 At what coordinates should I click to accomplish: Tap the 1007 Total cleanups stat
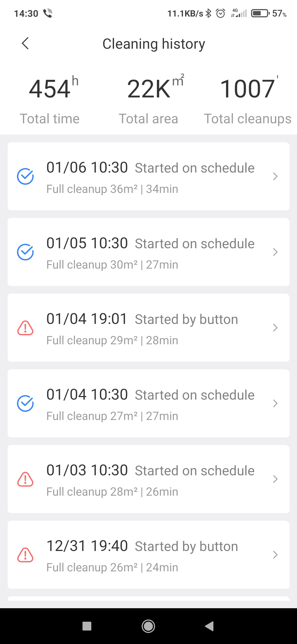tap(248, 99)
